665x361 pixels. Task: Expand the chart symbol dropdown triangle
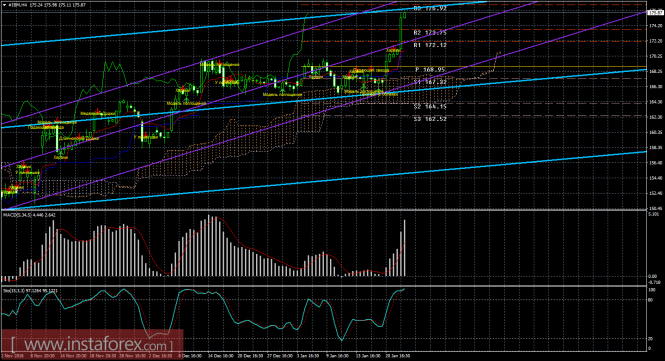(x=5, y=5)
